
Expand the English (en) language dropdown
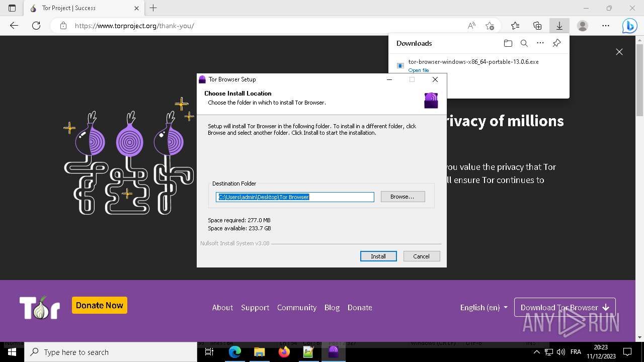(x=484, y=308)
